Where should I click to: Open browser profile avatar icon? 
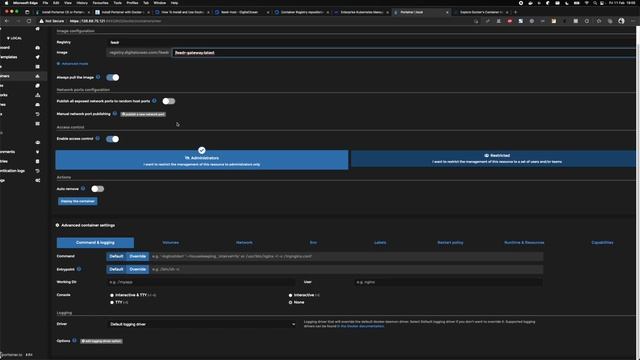click(621, 21)
